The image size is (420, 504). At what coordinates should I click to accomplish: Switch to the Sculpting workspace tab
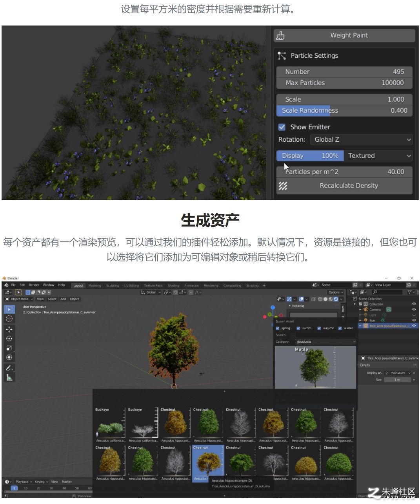pyautogui.click(x=113, y=285)
